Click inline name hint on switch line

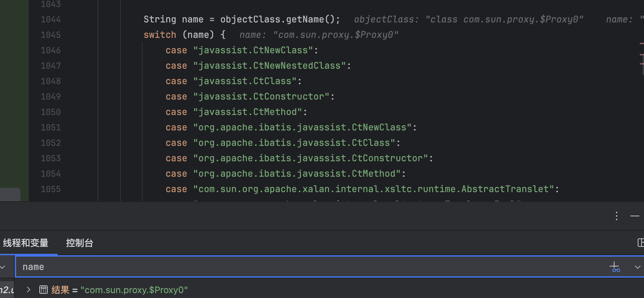(x=318, y=35)
